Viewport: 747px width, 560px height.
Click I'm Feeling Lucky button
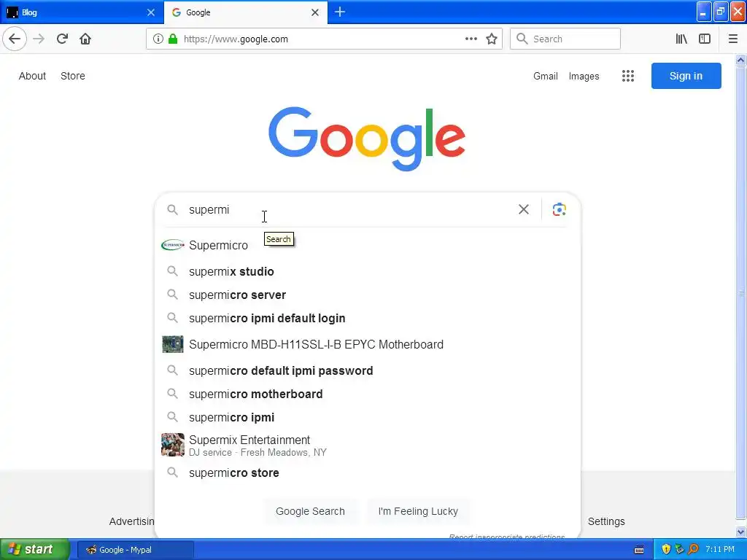418,511
